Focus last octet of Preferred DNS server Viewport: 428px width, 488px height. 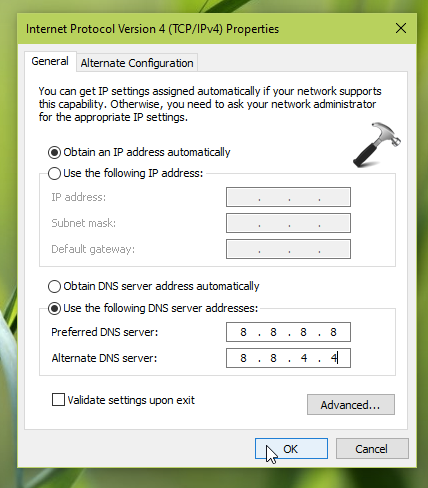[x=333, y=332]
